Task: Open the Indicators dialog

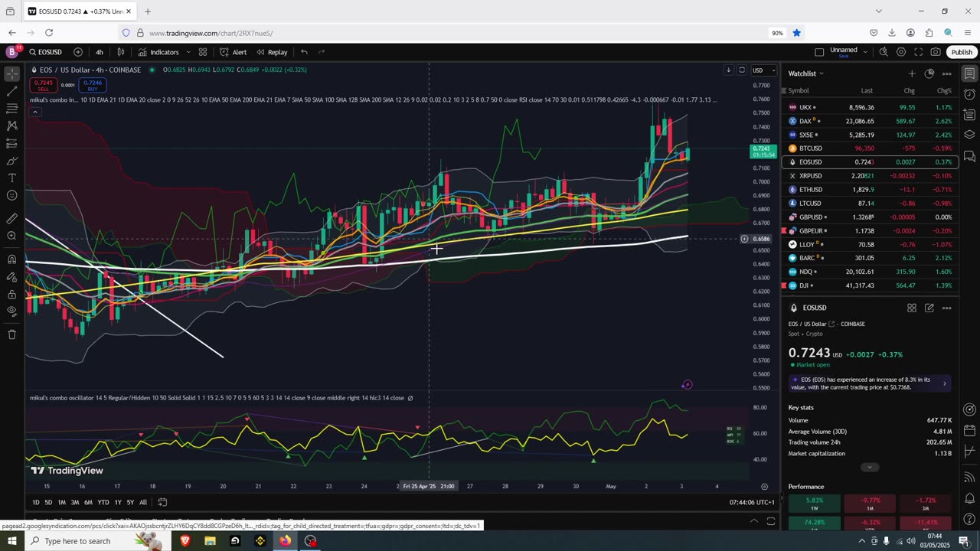Action: 158,52
